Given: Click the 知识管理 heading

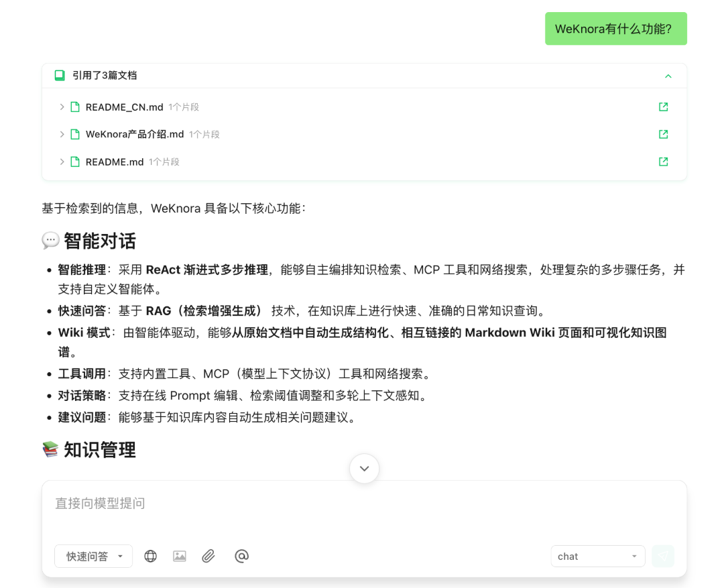Looking at the screenshot, I should coord(100,449).
